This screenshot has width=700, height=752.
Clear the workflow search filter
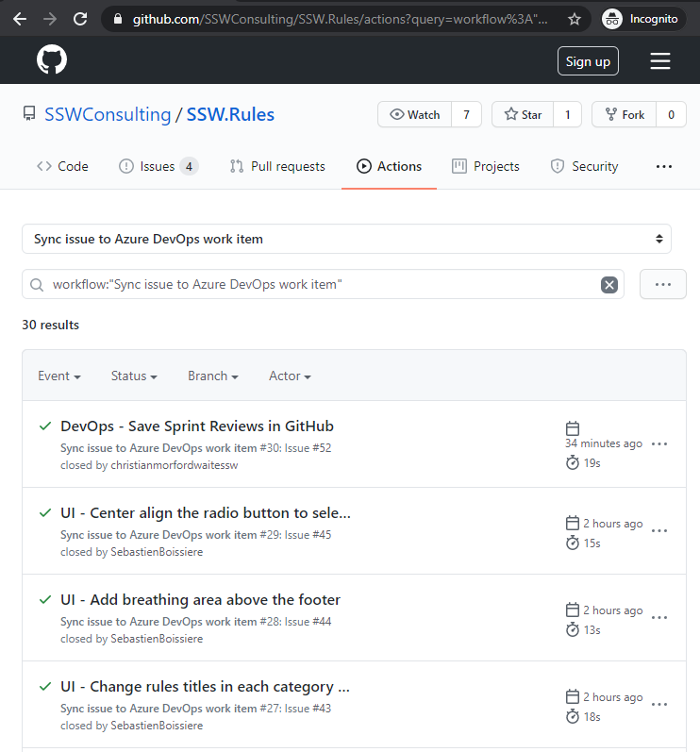[x=609, y=285]
